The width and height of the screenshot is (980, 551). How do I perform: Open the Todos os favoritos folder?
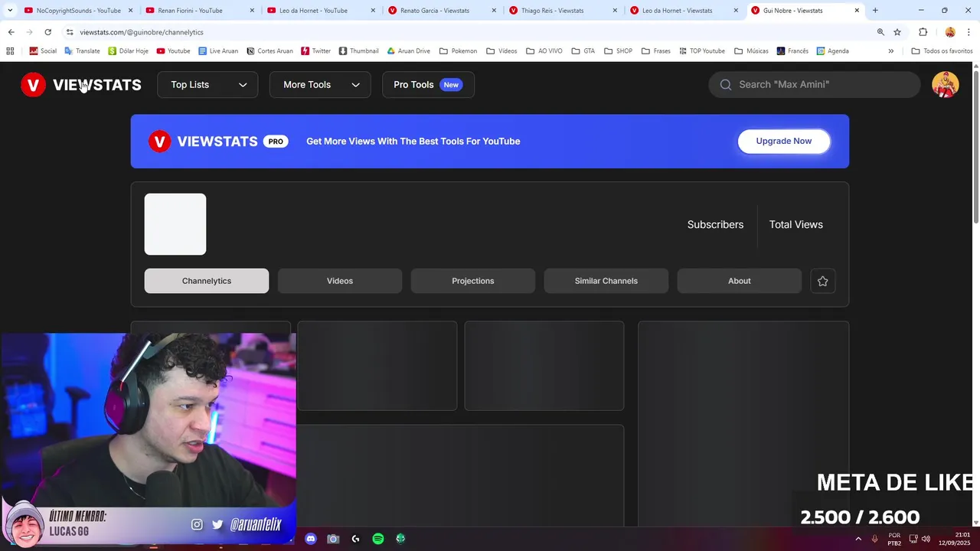coord(942,51)
